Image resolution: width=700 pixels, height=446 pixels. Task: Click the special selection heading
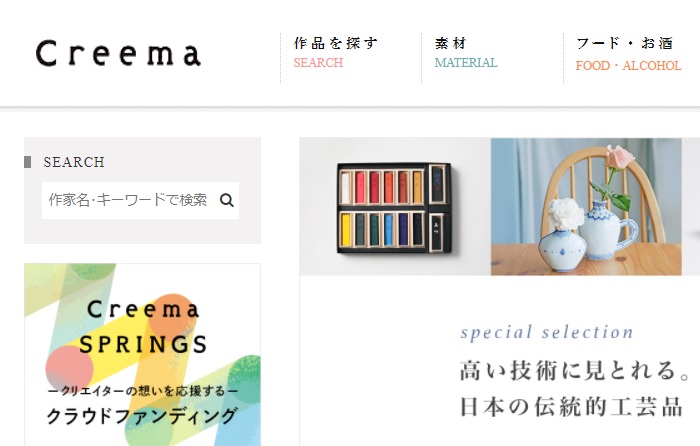[x=547, y=332]
